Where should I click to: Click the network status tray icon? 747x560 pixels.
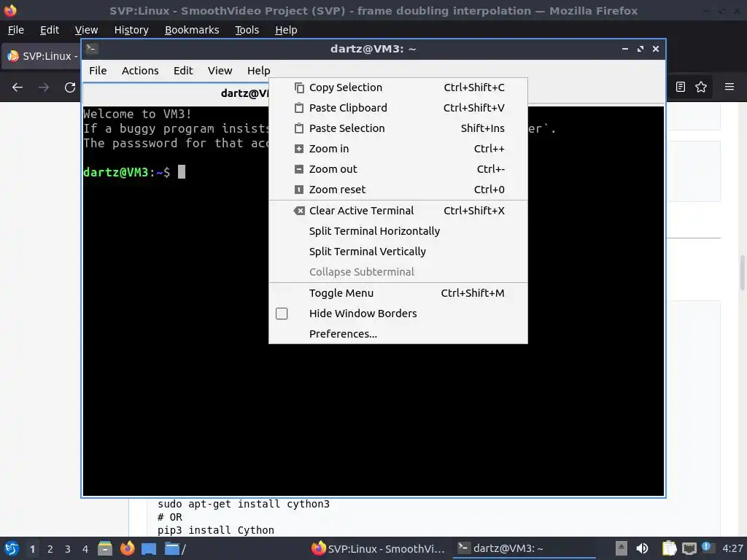[x=689, y=548]
